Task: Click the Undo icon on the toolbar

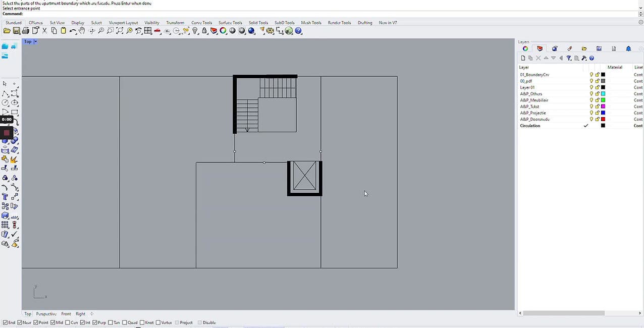Action: point(73,31)
